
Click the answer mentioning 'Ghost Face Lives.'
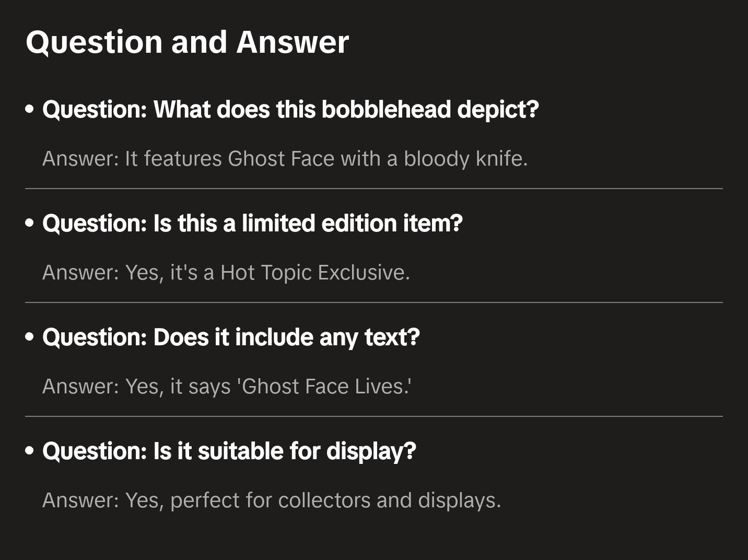pyautogui.click(x=227, y=386)
